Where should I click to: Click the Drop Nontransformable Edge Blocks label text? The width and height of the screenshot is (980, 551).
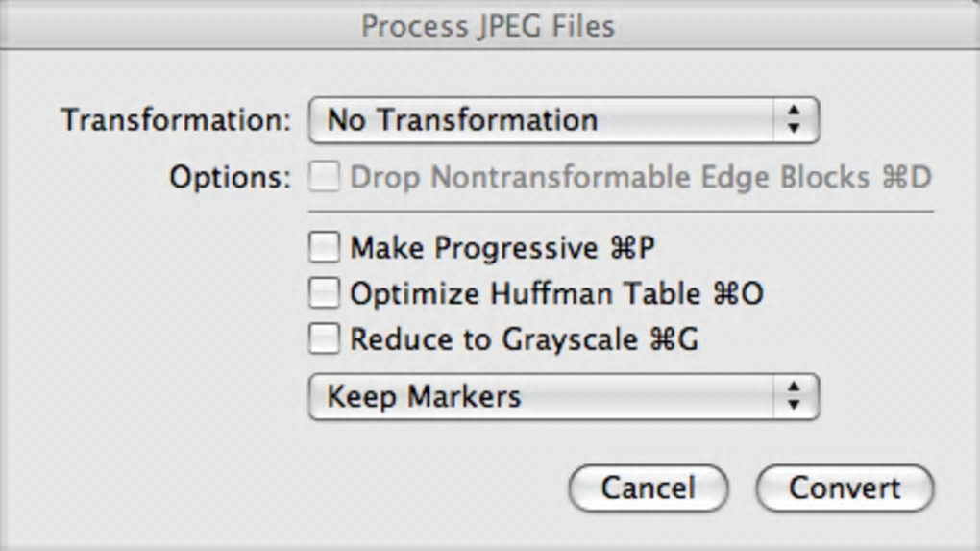tap(640, 178)
